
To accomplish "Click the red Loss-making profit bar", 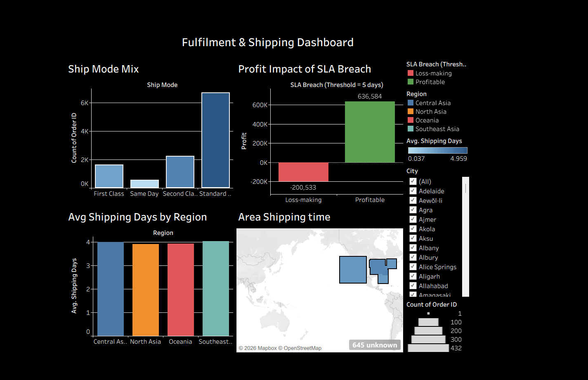I will pos(303,172).
